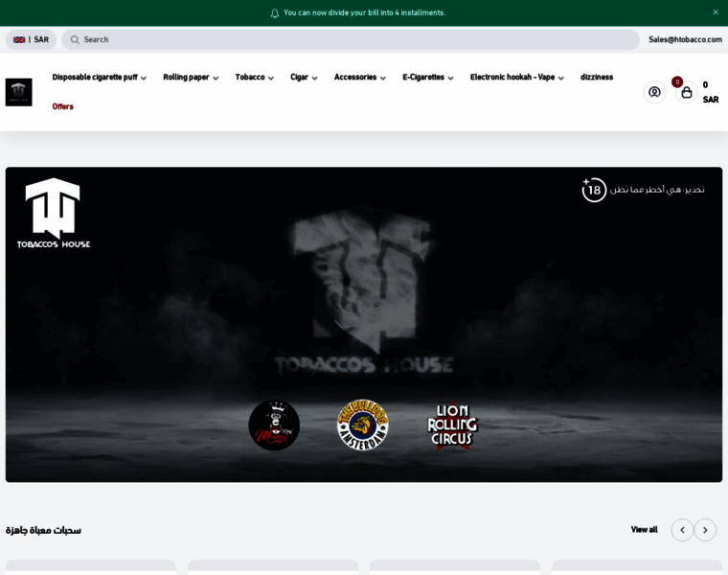This screenshot has height=575, width=728.
Task: Go to next products with right arrow
Action: click(705, 530)
